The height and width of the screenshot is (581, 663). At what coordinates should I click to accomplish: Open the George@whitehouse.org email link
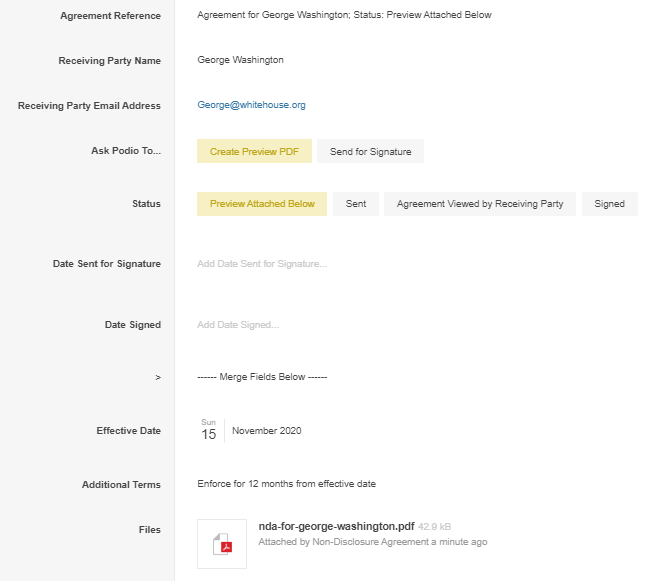(251, 105)
